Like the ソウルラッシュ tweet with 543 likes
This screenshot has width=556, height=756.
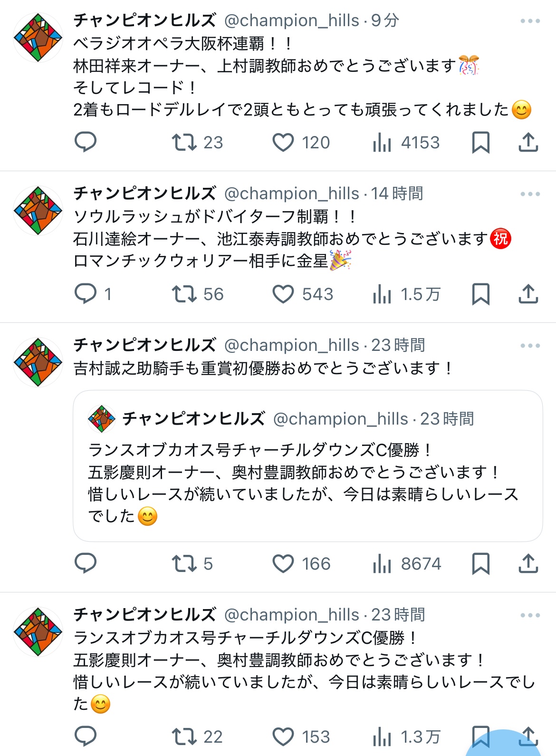pyautogui.click(x=283, y=294)
